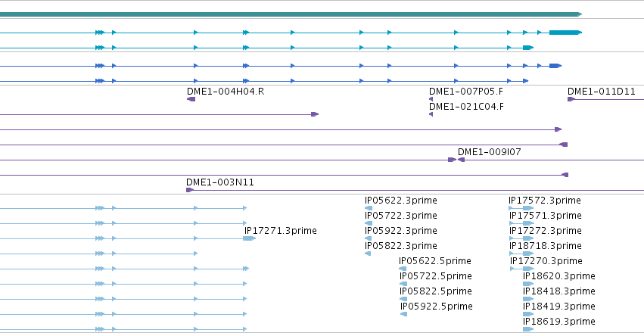This screenshot has height=333, width=644.
Task: Select the glyph under IP17270.3prime
Action: point(522,269)
